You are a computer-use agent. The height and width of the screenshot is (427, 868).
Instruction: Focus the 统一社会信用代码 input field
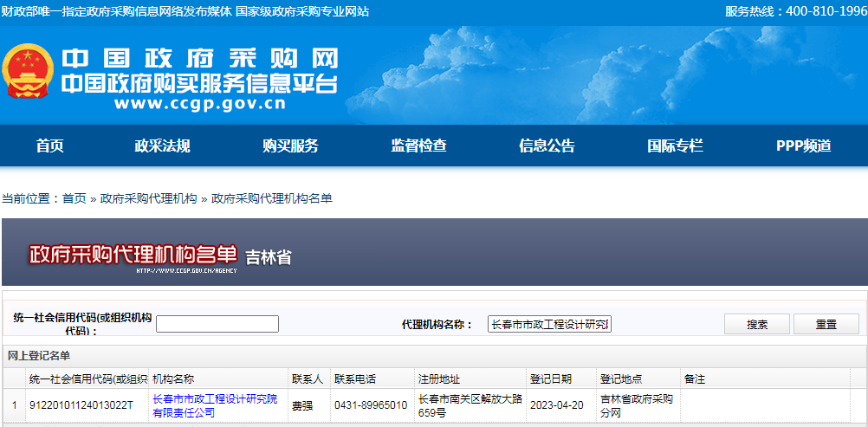217,324
